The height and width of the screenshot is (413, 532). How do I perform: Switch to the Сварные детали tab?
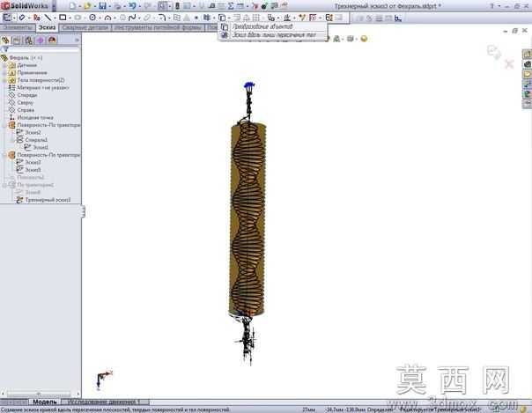click(x=85, y=27)
